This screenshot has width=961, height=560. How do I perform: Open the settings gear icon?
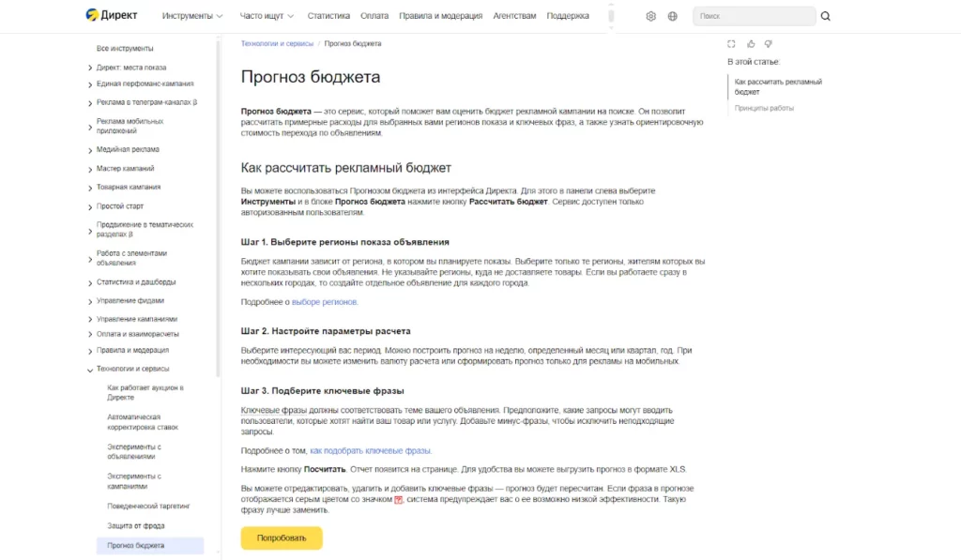[651, 16]
